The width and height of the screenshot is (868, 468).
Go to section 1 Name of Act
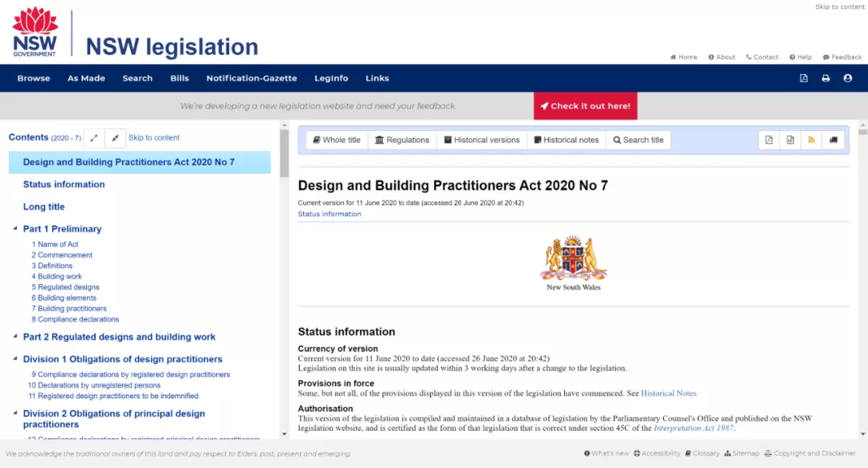pos(55,244)
